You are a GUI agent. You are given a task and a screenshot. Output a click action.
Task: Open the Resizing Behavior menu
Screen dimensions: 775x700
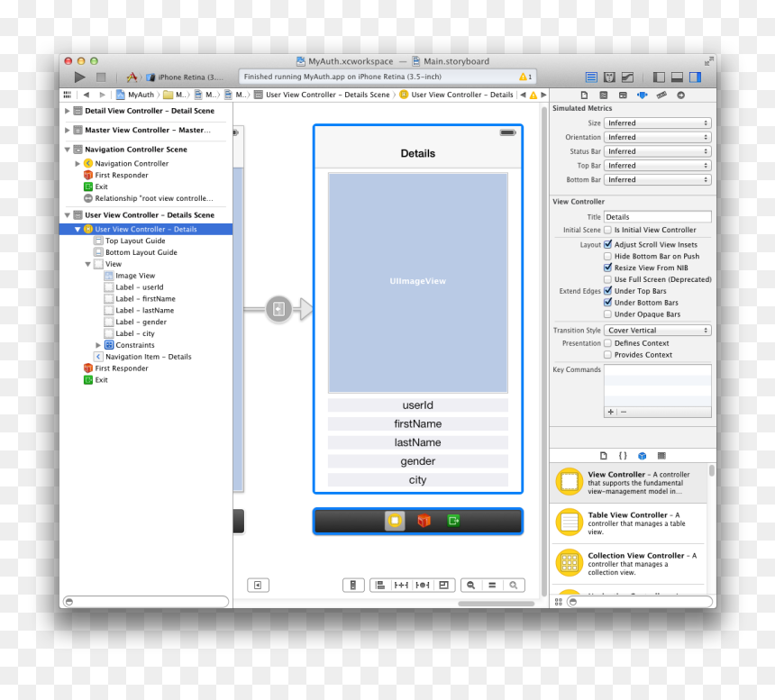click(444, 586)
